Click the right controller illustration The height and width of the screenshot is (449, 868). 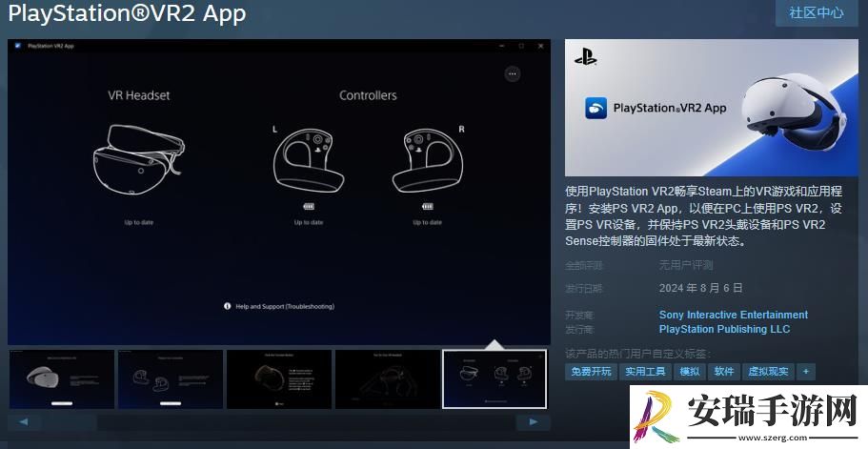click(x=428, y=160)
